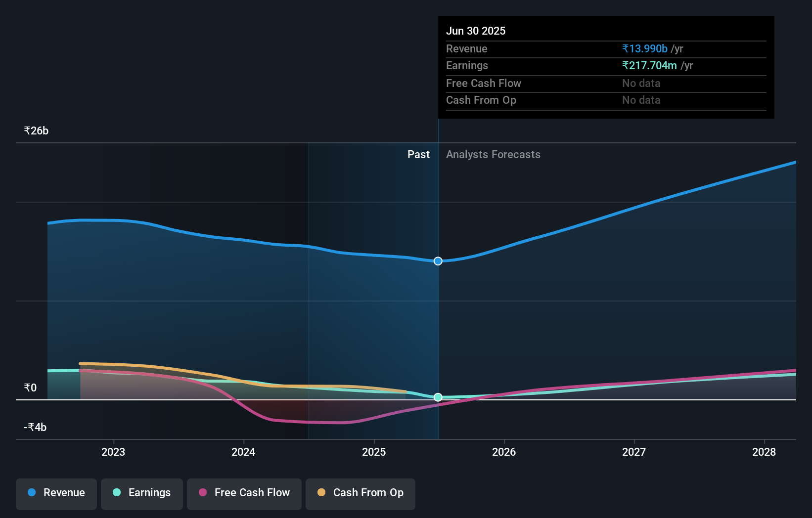The height and width of the screenshot is (518, 812).
Task: Toggle the Cash From Op legend button
Action: pos(361,494)
